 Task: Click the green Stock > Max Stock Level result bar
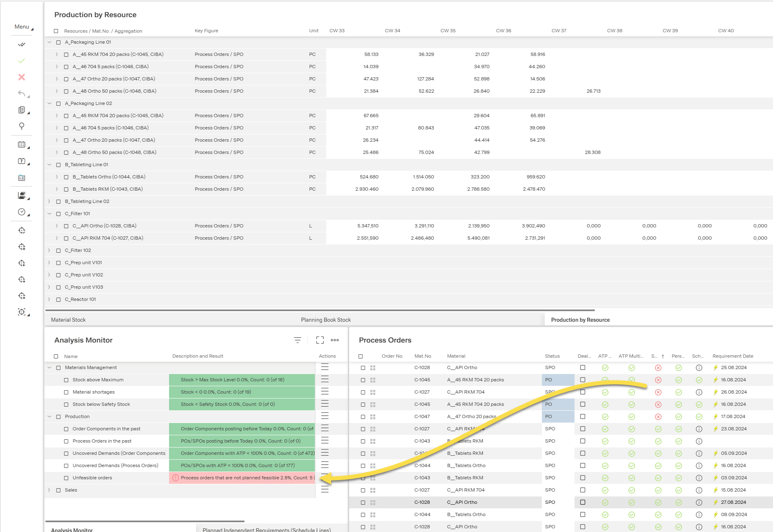coord(242,380)
